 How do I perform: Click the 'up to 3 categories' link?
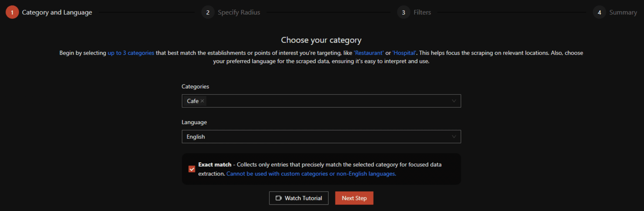click(x=131, y=53)
